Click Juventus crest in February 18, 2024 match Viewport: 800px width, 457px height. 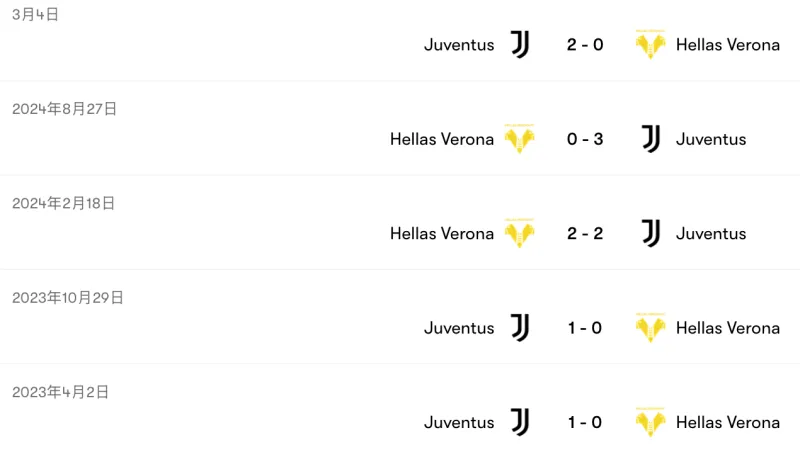651,233
